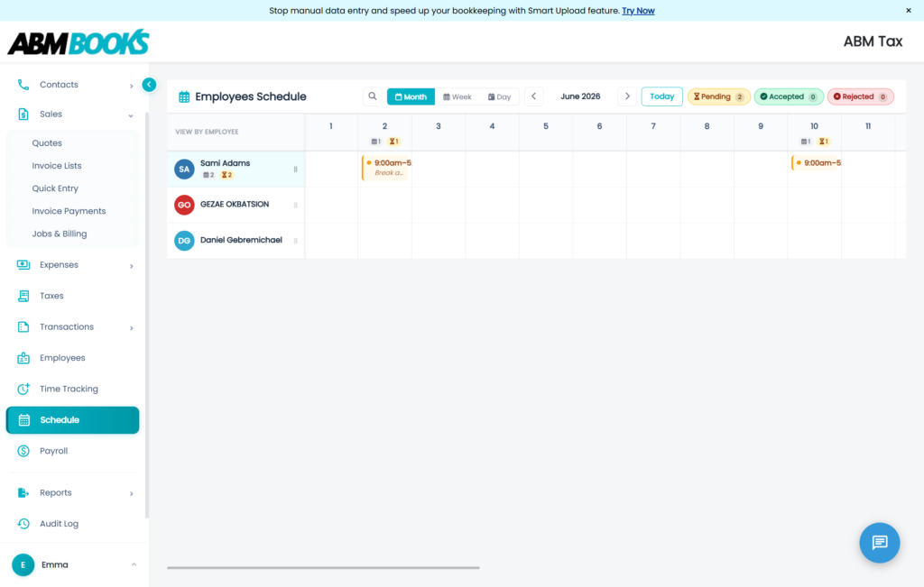This screenshot has height=587, width=924.
Task: Open Quotes under Sales
Action: click(47, 143)
